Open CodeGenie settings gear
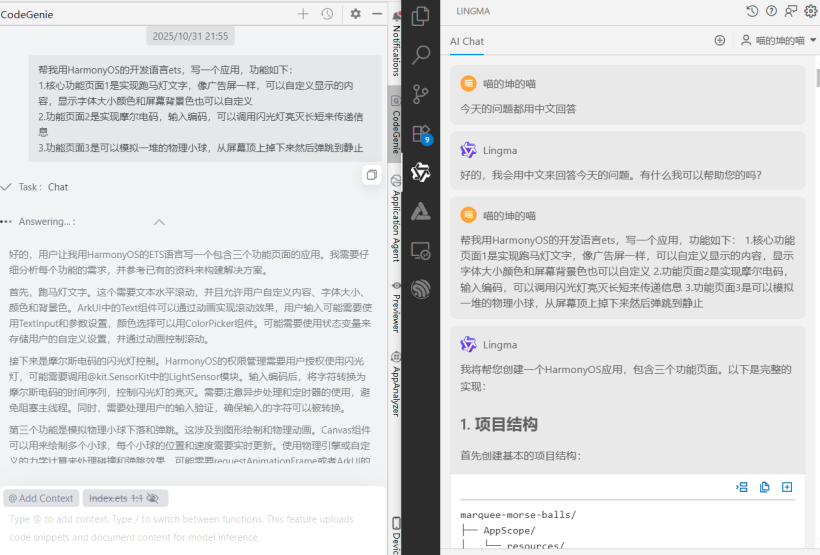The height and width of the screenshot is (555, 820). coord(356,14)
